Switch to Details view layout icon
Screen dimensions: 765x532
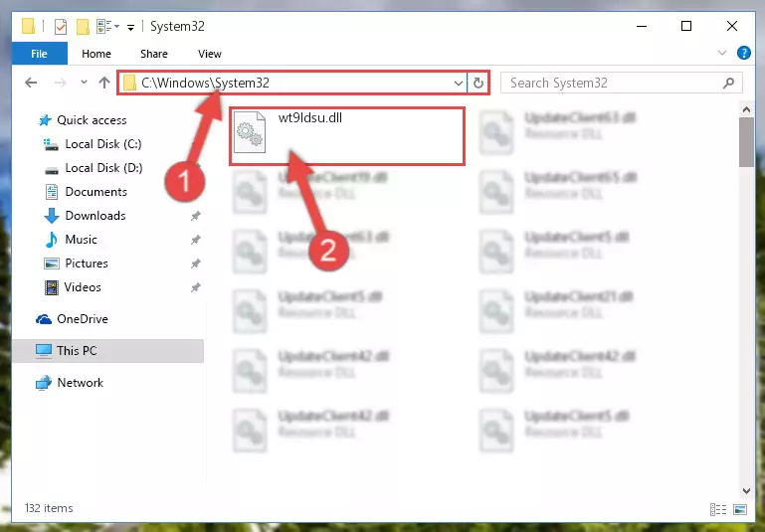(x=717, y=509)
